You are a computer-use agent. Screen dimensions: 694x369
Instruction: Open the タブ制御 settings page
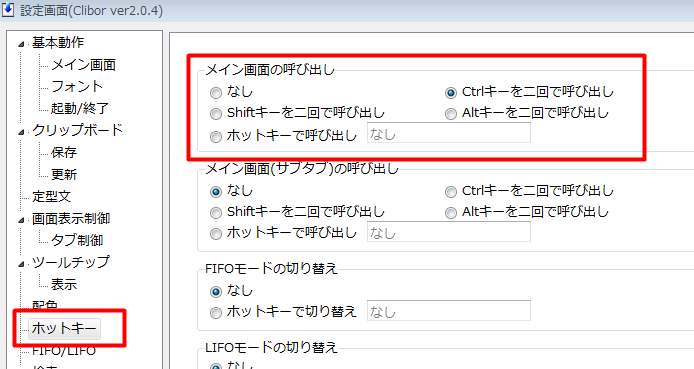tap(77, 240)
